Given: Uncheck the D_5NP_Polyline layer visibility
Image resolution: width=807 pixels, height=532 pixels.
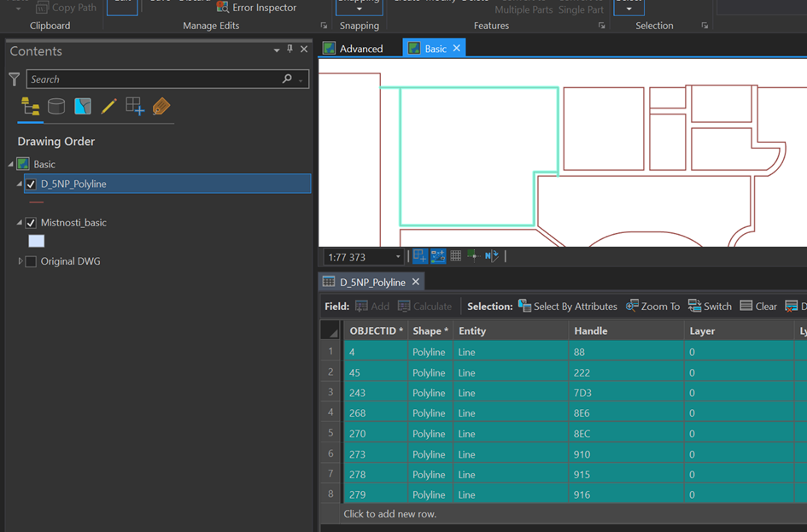Looking at the screenshot, I should (x=32, y=184).
